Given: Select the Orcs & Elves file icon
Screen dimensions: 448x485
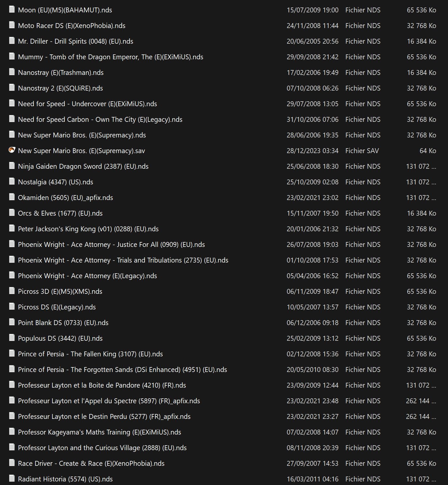Looking at the screenshot, I should tap(12, 213).
